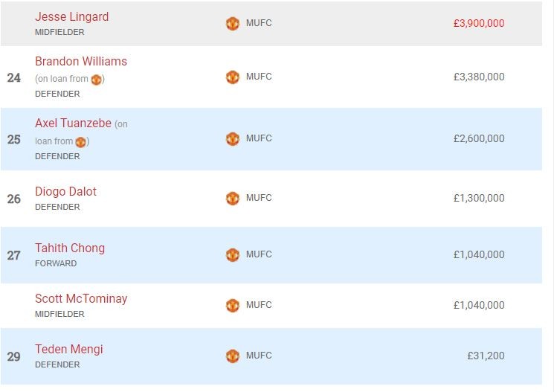Click the loan club crest under Axel Tuanzebe

(x=81, y=141)
